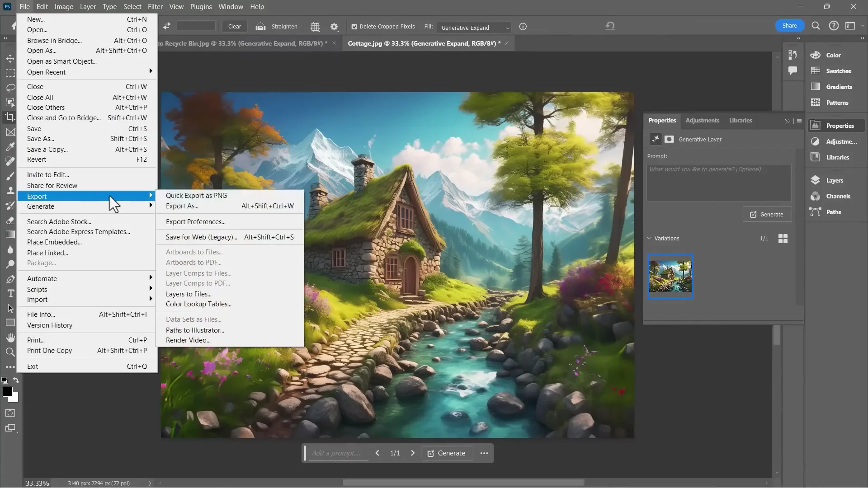The image size is (868, 488).
Task: Switch to the Adjustments tab
Action: [702, 120]
